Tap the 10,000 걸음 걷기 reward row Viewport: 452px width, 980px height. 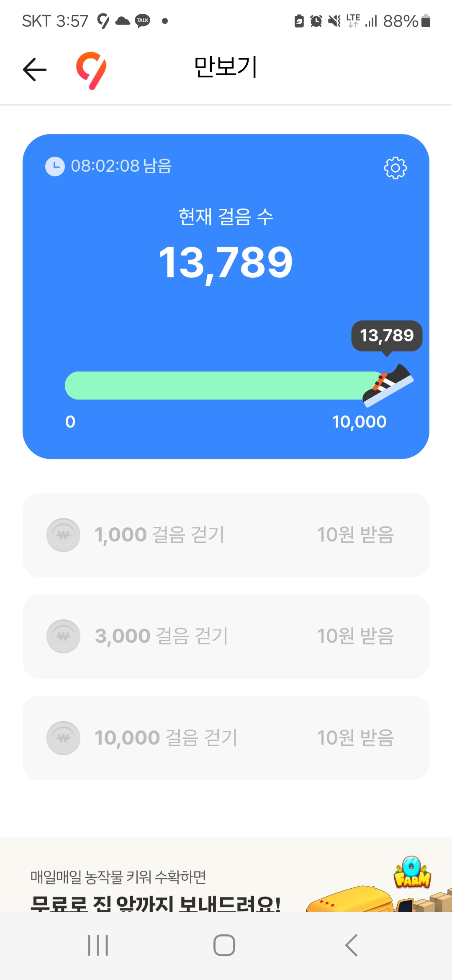click(x=226, y=738)
